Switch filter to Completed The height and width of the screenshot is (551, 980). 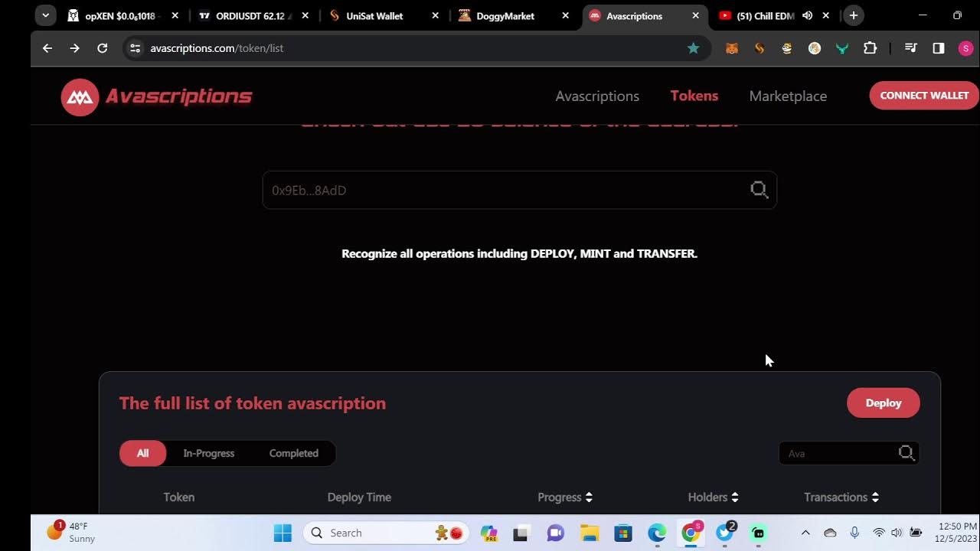[x=293, y=453]
